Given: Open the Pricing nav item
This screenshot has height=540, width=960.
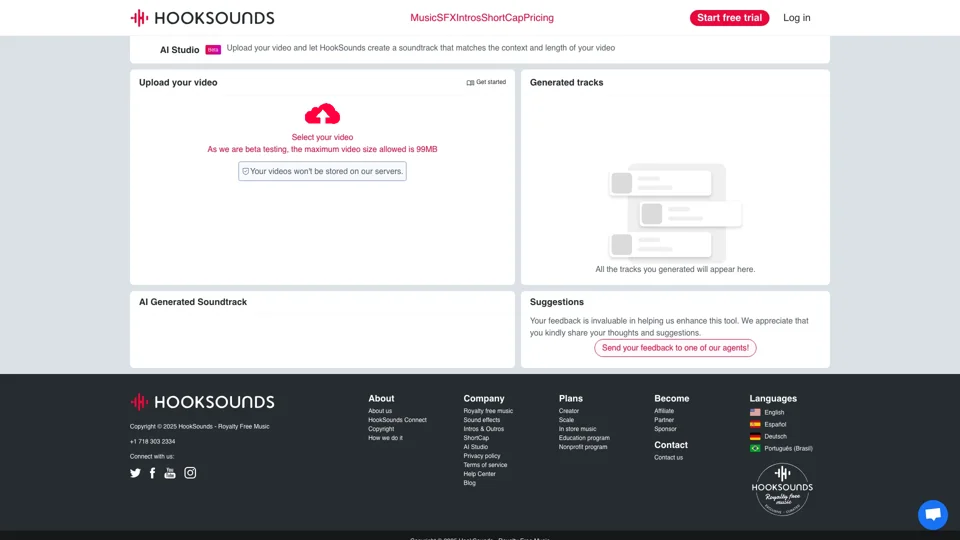Looking at the screenshot, I should [538, 18].
